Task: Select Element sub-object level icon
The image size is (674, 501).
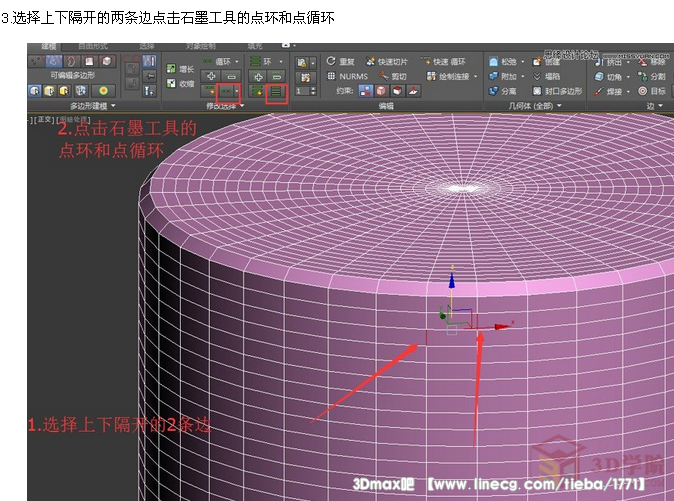Action: click(106, 61)
